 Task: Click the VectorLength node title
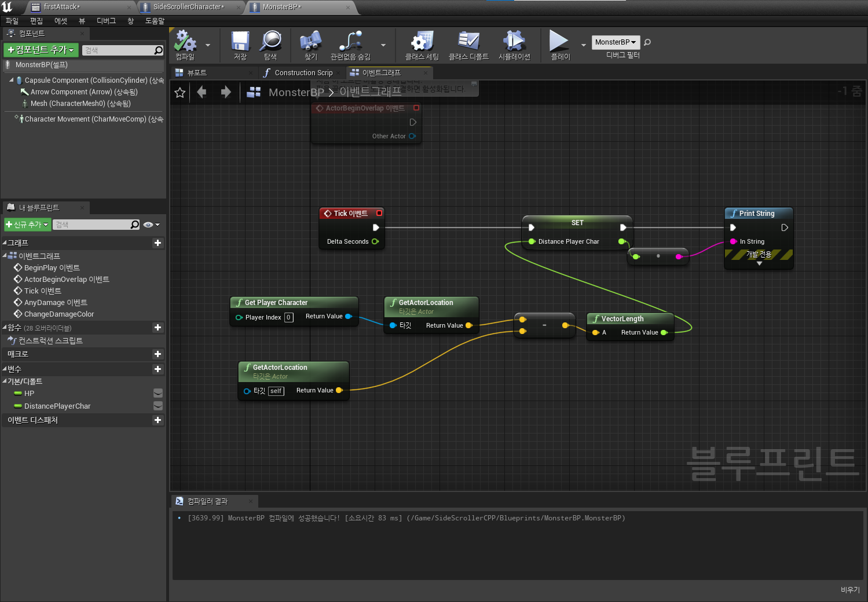622,319
